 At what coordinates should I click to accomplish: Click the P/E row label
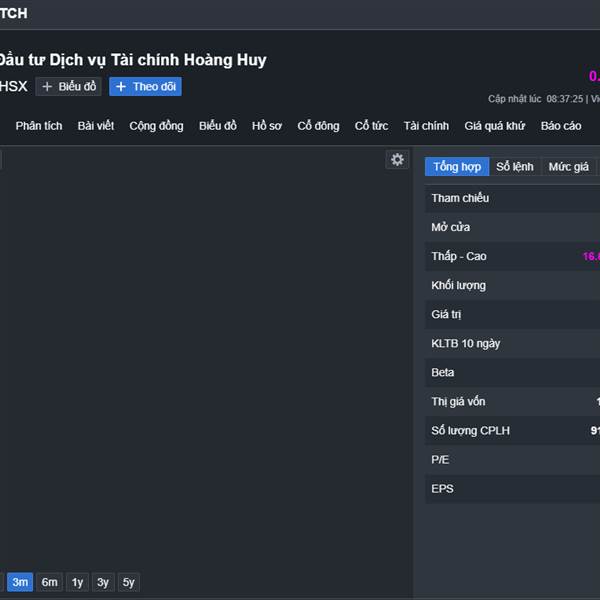coord(440,460)
